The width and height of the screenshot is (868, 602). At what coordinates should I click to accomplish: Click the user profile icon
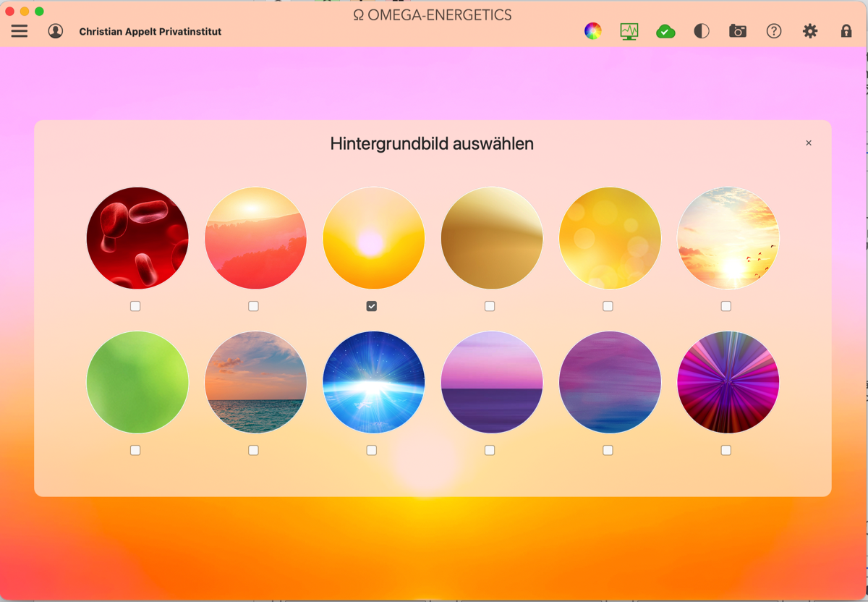[56, 31]
